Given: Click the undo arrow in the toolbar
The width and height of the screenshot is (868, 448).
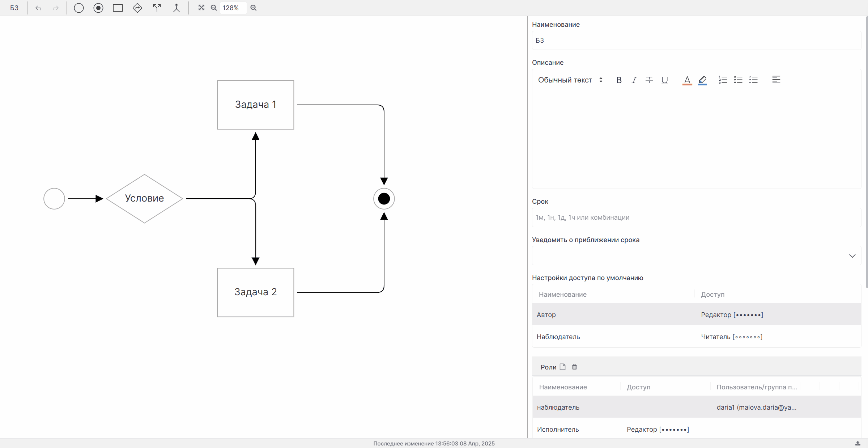Looking at the screenshot, I should pos(38,8).
